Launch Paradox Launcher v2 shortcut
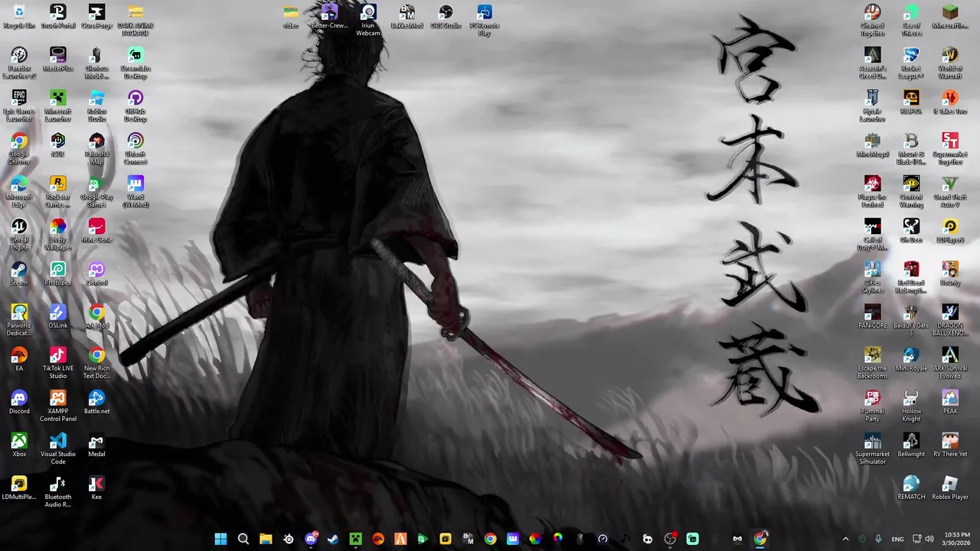 coord(19,64)
